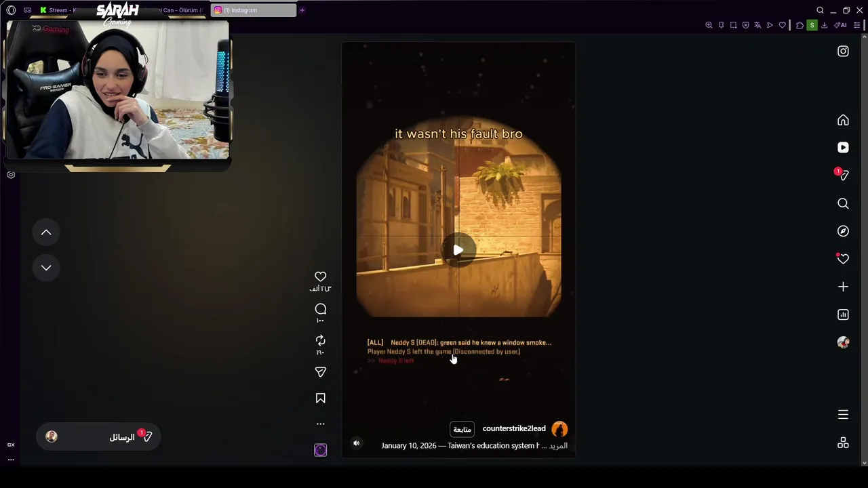Open the Instagram dashboard chart icon

(843, 314)
